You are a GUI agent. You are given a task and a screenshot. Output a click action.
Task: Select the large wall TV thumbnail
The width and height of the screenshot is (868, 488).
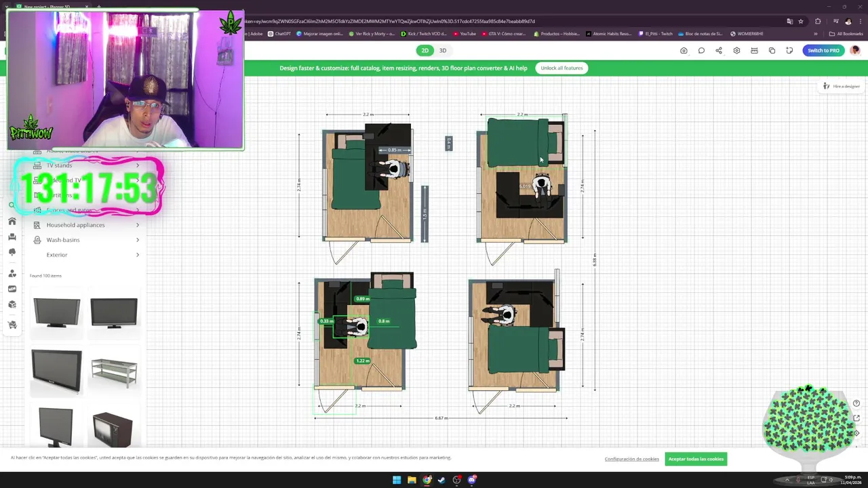tap(56, 370)
